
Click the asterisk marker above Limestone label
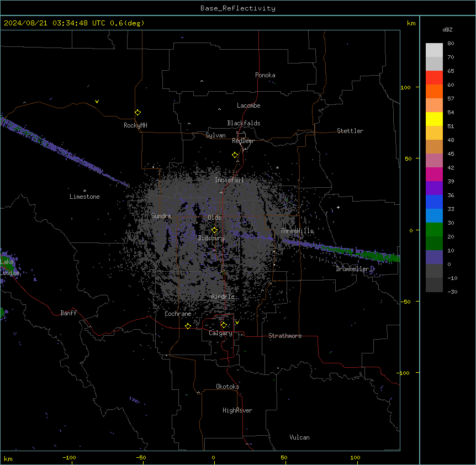[84, 191]
